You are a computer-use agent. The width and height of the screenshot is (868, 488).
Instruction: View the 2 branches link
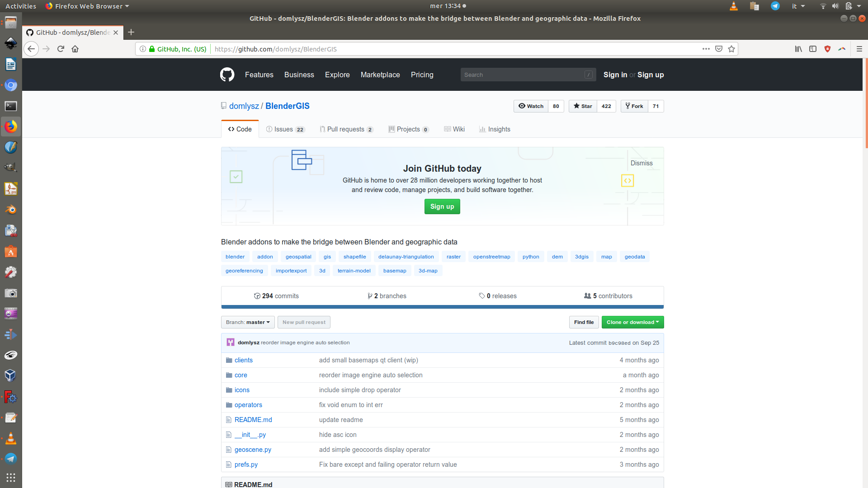387,296
